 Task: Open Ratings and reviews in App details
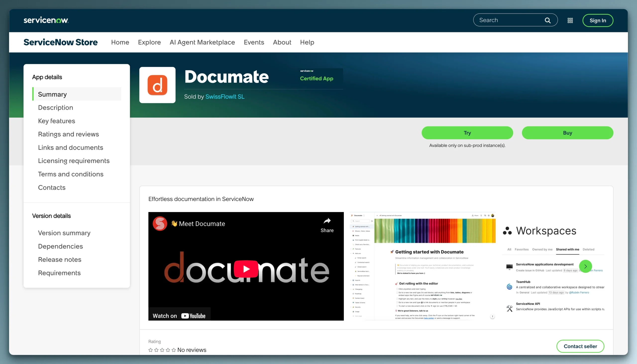[x=68, y=134]
